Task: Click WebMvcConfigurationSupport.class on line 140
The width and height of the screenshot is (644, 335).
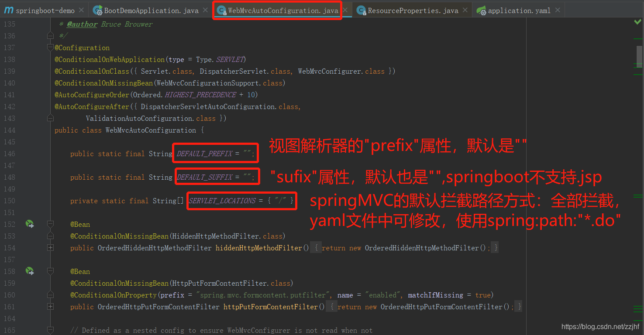Action: tap(220, 83)
